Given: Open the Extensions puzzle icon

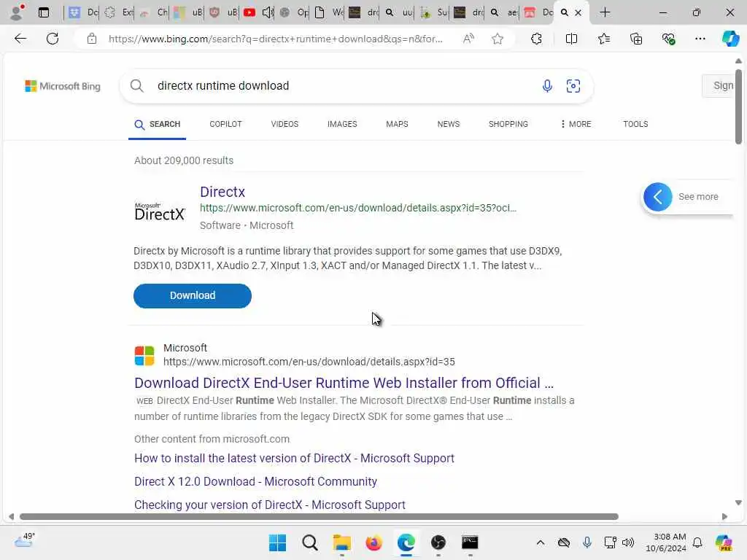Looking at the screenshot, I should click(536, 39).
